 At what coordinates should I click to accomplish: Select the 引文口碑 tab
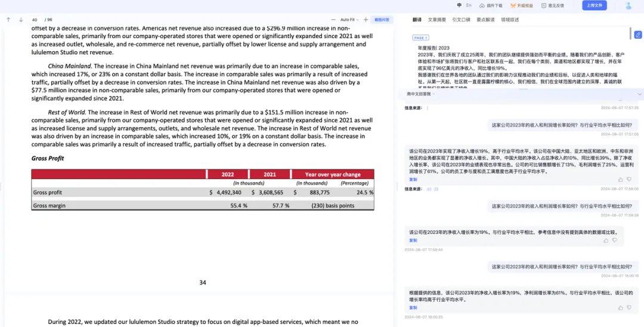[461, 20]
